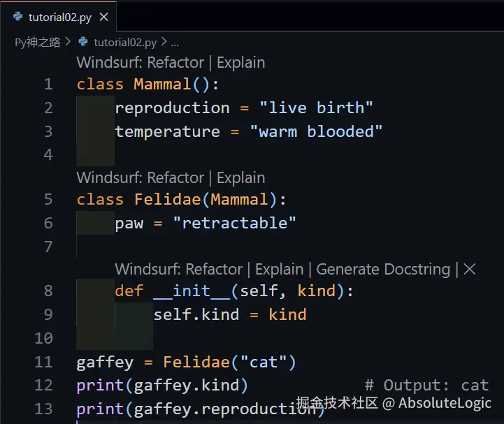The height and width of the screenshot is (424, 504).
Task: Click the class name Felidae on line 5
Action: tap(168, 200)
